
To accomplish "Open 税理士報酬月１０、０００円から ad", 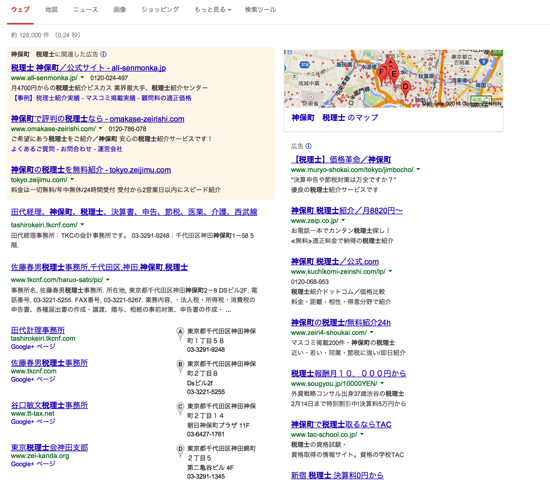I will coord(349,373).
